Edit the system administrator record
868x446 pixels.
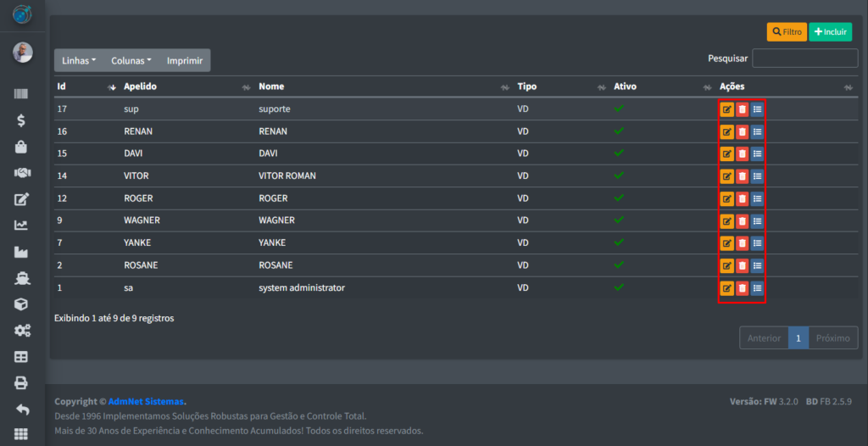coord(726,288)
